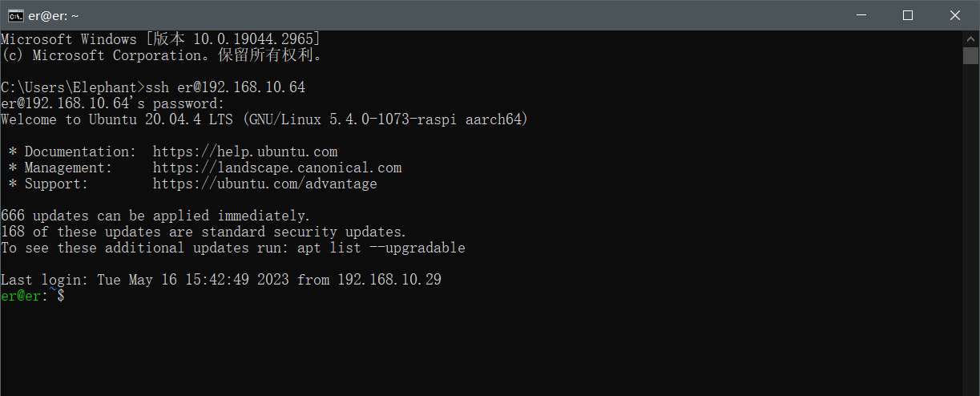
Task: Click the Last login timestamp line
Action: tap(221, 280)
